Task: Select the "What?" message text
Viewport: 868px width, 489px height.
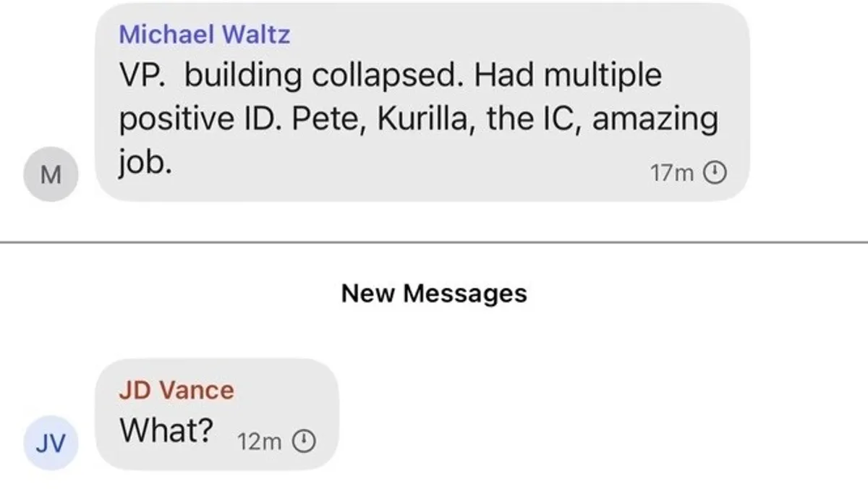Action: [166, 431]
